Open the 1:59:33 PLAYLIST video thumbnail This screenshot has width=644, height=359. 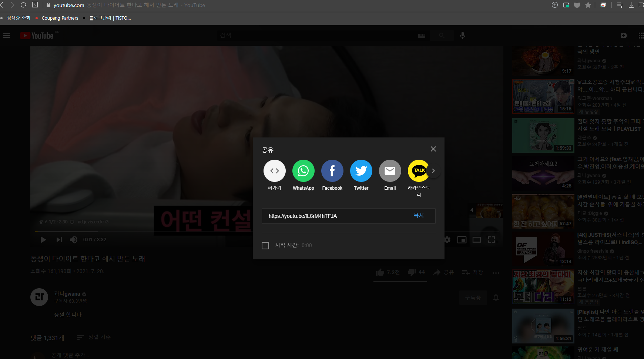(543, 136)
